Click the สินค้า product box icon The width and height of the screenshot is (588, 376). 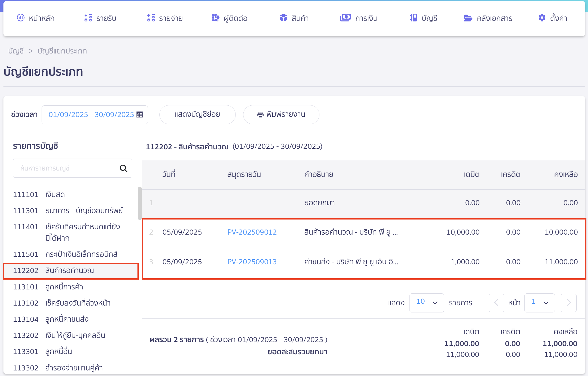(x=283, y=18)
